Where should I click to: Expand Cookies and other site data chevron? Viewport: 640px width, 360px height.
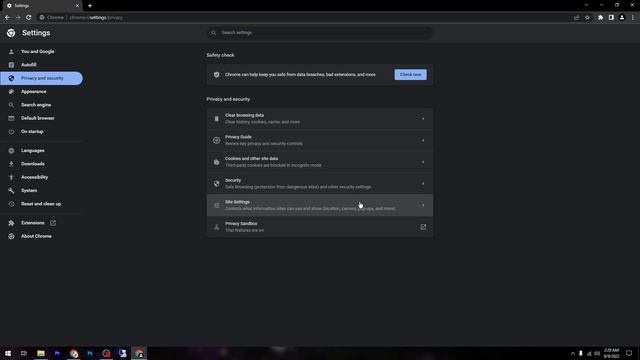click(423, 162)
